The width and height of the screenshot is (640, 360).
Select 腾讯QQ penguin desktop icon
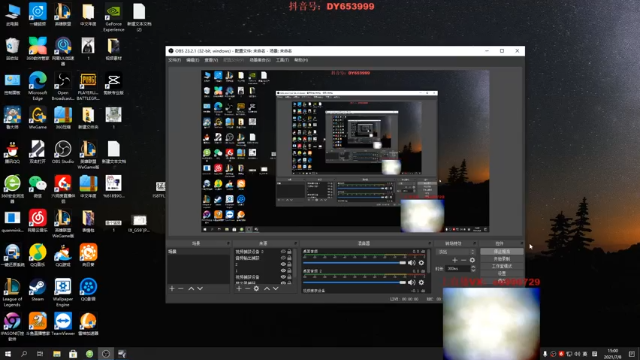[12, 152]
